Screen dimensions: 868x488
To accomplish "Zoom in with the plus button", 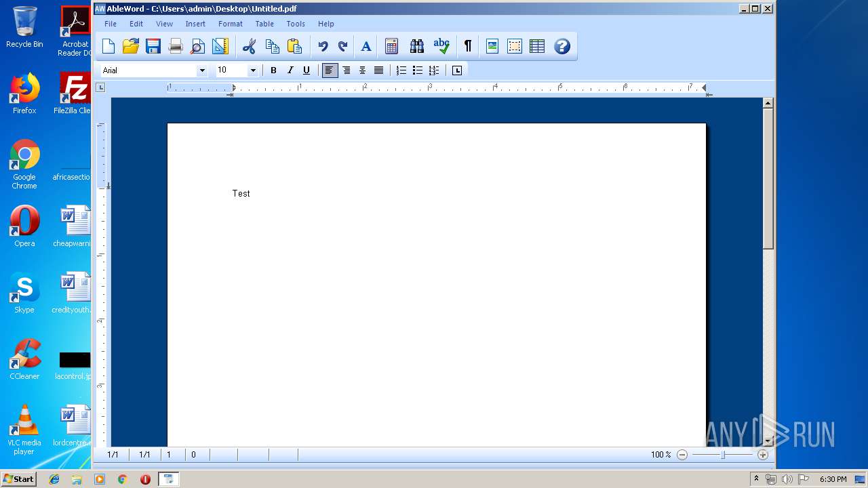I will (x=763, y=455).
